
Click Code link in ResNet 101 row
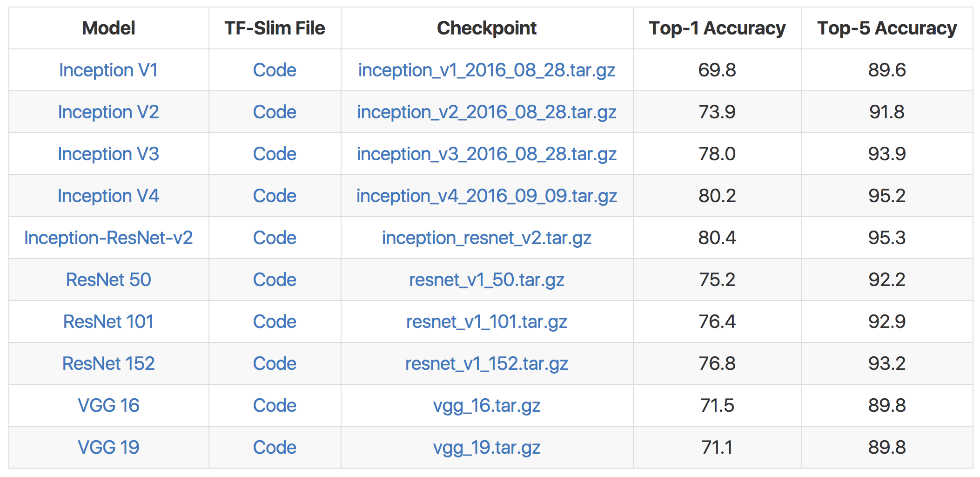pos(275,322)
